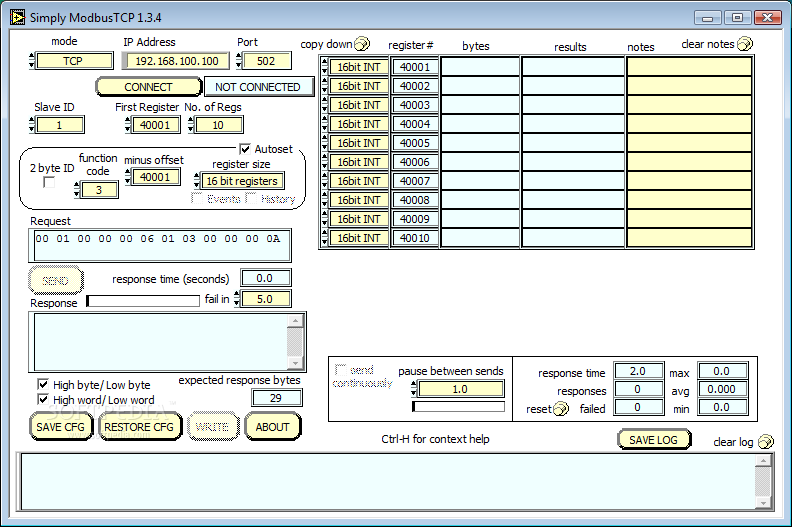This screenshot has height=527, width=792.
Task: Click the Simply Modbus title bar icon
Action: pyautogui.click(x=17, y=18)
